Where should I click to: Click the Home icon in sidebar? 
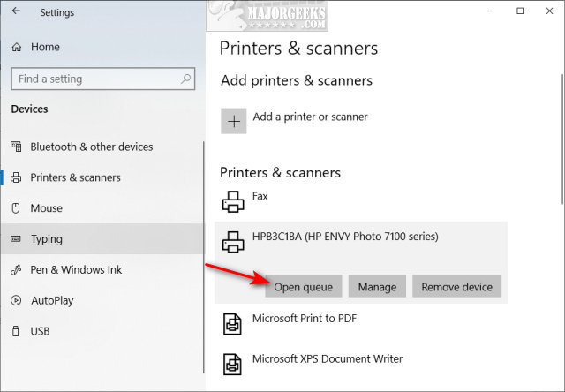coord(16,47)
